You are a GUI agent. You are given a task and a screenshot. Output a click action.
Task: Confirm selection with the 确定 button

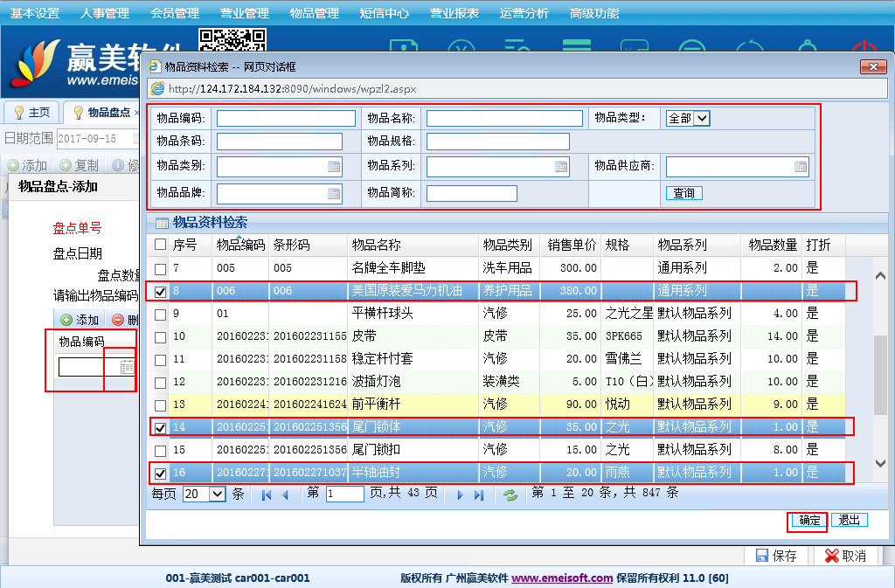(x=809, y=520)
